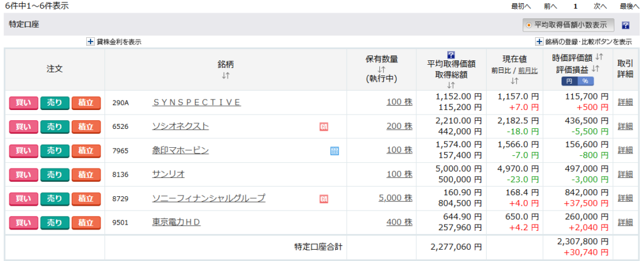Click 買い button for SYNSPECTIVE
The image size is (644, 261).
(x=23, y=103)
